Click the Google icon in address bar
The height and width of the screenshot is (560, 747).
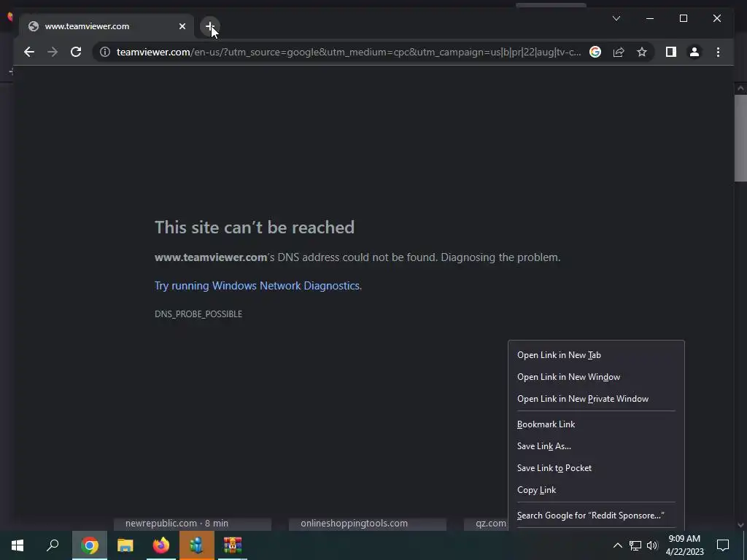[x=595, y=52]
